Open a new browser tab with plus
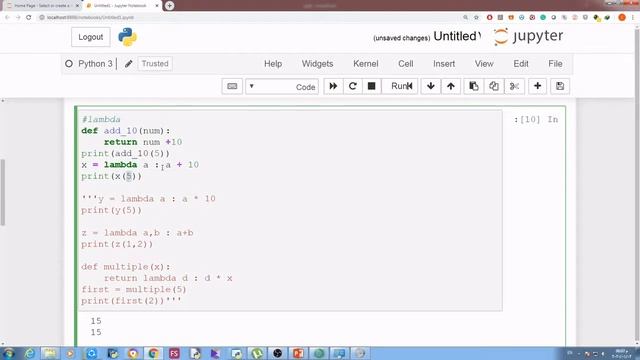The height and width of the screenshot is (360, 640). click(x=169, y=6)
